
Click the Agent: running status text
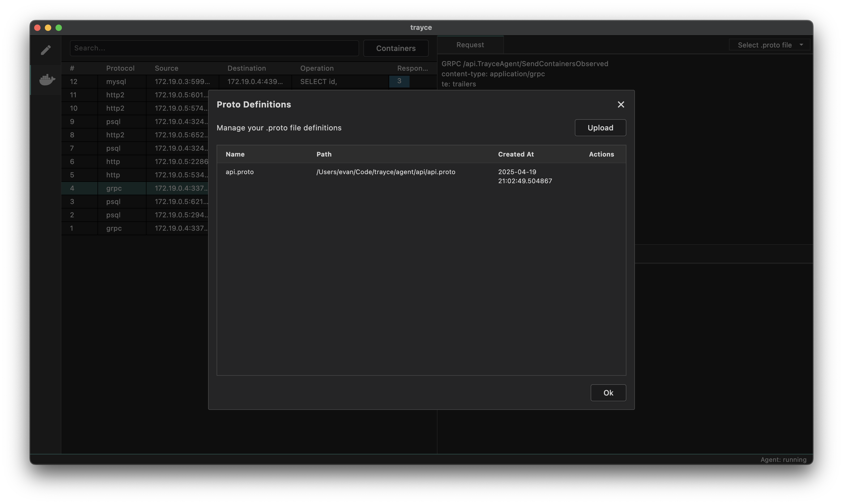click(x=783, y=459)
